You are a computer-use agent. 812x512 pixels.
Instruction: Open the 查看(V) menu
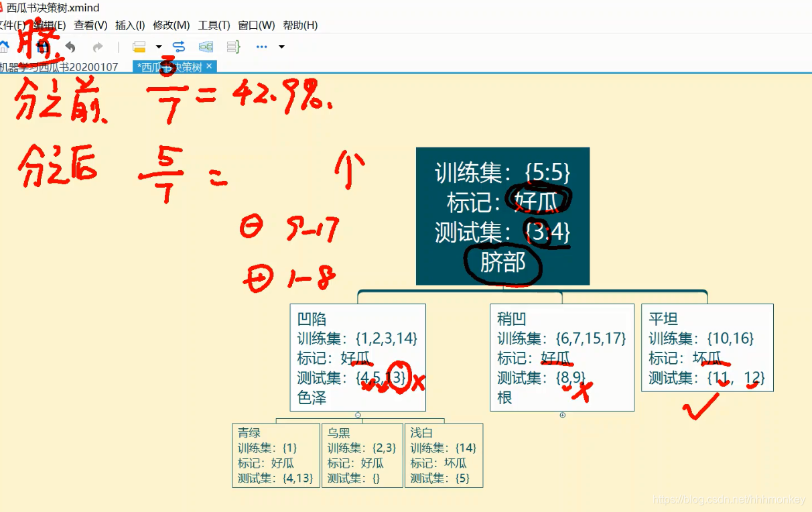(x=91, y=25)
